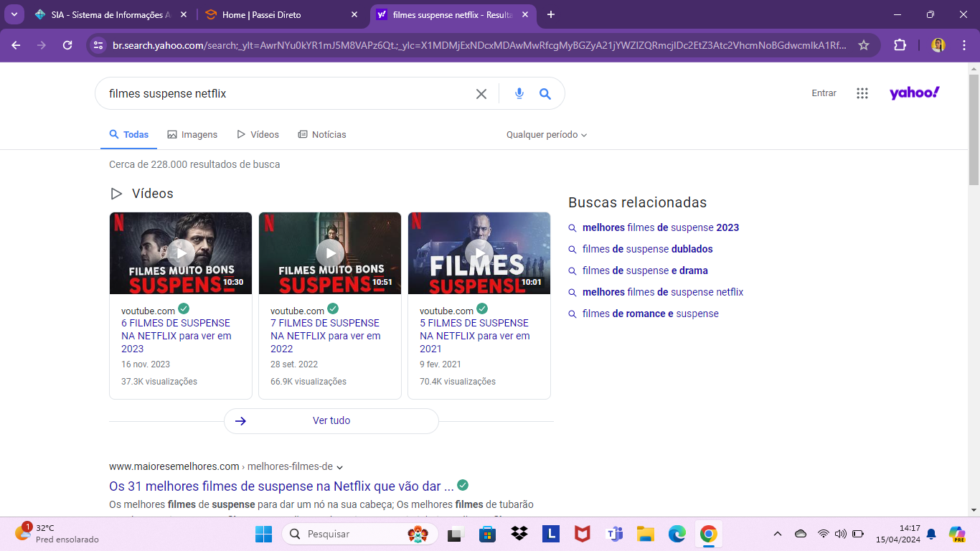The image size is (980, 551).
Task: Click the blue magnifier search button
Action: 545,93
